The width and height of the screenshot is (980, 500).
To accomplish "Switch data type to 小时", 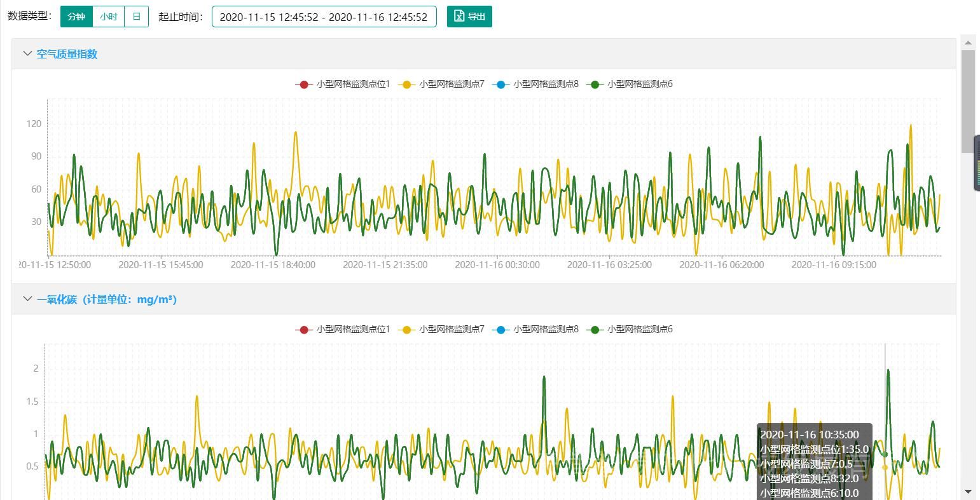I will tap(109, 17).
